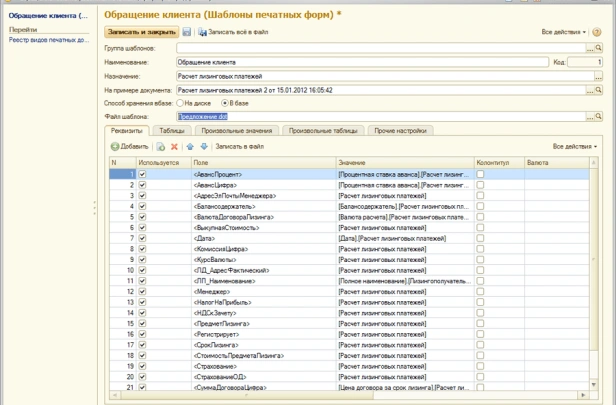616x405 pixels.
Task: Click the save (diskette) icon in top toolbar
Action: point(187,32)
